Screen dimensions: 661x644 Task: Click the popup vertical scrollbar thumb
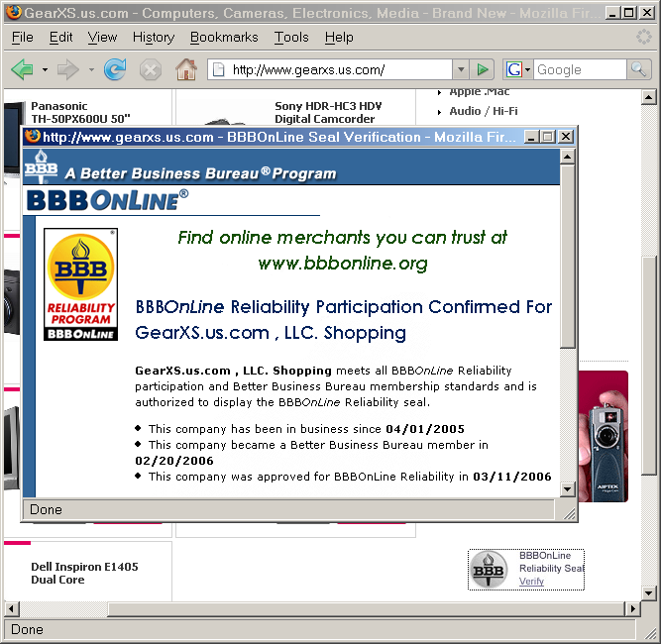(568, 257)
